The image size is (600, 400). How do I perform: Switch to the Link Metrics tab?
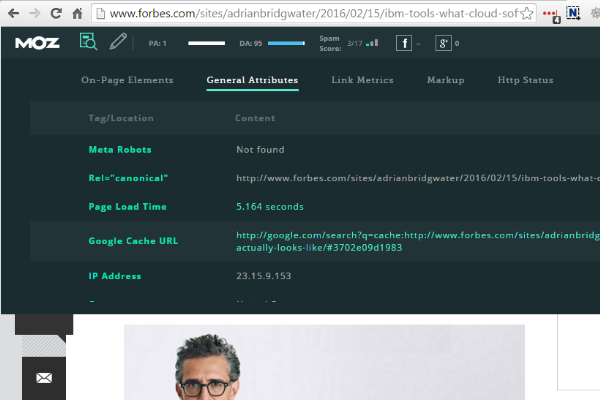362,80
